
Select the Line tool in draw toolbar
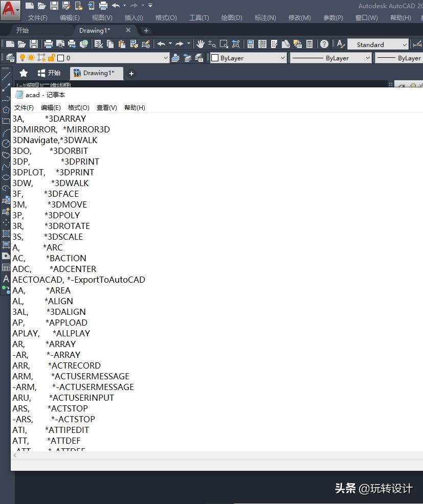click(6, 76)
